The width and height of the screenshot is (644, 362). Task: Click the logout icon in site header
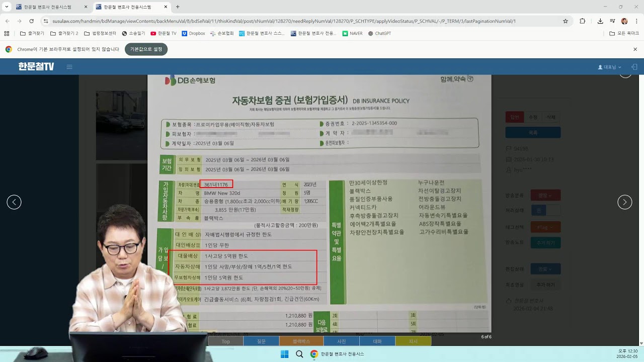[634, 67]
